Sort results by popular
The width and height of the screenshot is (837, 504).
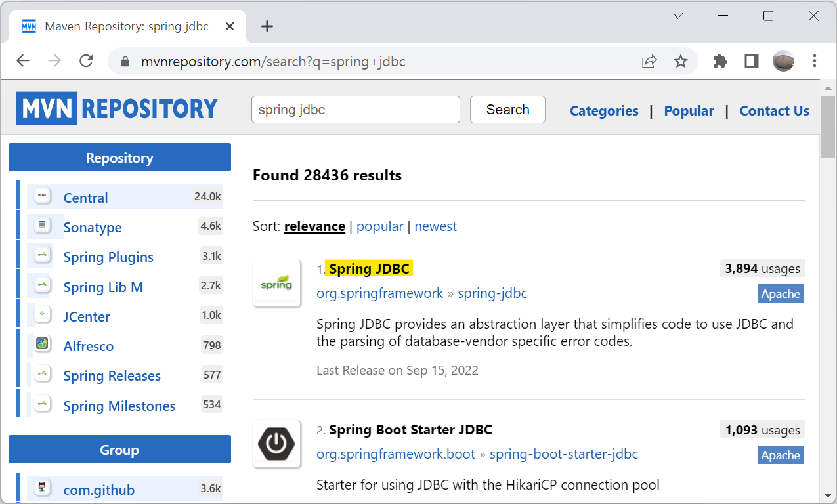coord(379,226)
